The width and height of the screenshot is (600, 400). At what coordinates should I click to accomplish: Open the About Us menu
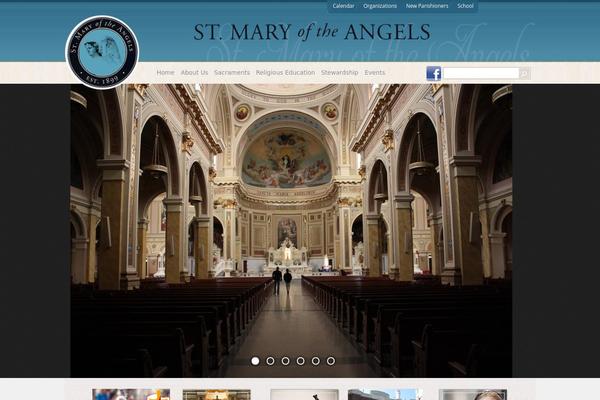point(194,72)
